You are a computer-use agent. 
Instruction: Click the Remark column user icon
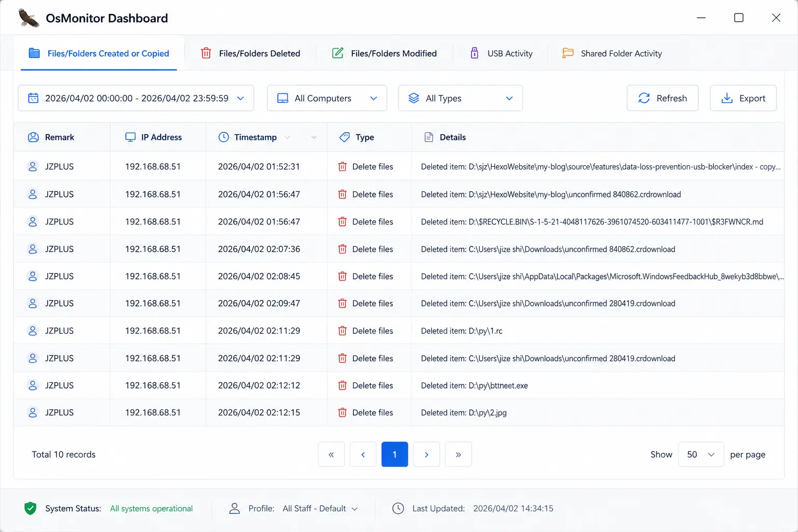tap(33, 137)
